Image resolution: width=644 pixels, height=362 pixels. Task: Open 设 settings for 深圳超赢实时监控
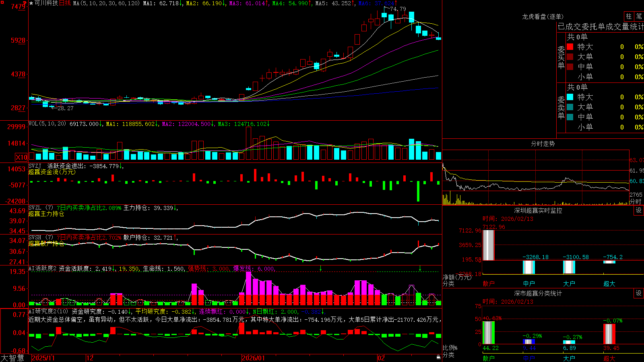(x=639, y=210)
